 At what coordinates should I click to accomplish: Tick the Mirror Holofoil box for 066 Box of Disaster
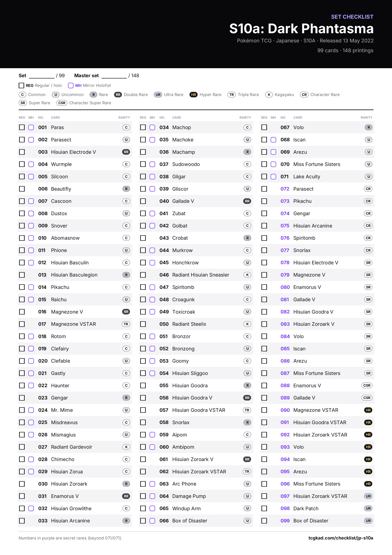(x=152, y=521)
